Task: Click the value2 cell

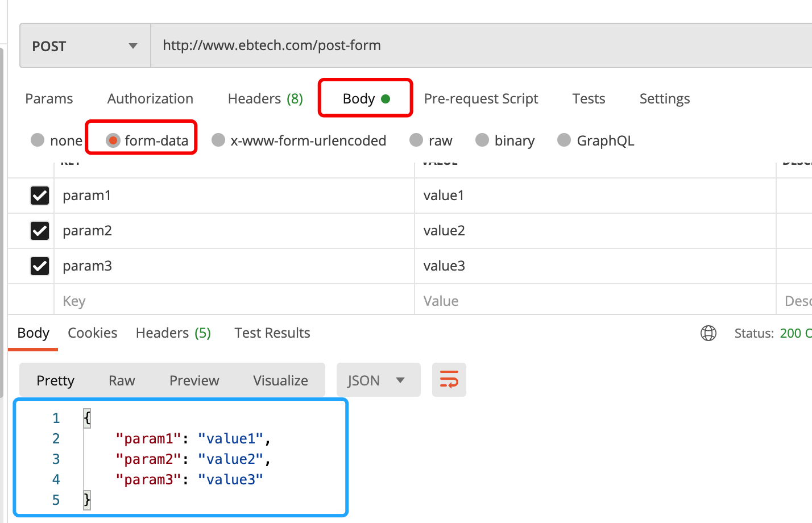Action: tap(595, 231)
